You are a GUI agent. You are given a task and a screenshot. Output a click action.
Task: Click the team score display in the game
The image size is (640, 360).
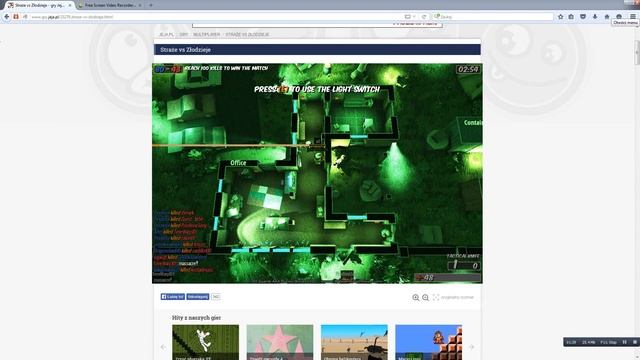168,69
